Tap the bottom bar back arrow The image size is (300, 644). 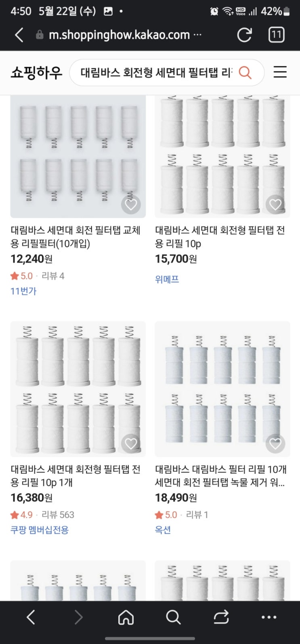click(x=31, y=617)
